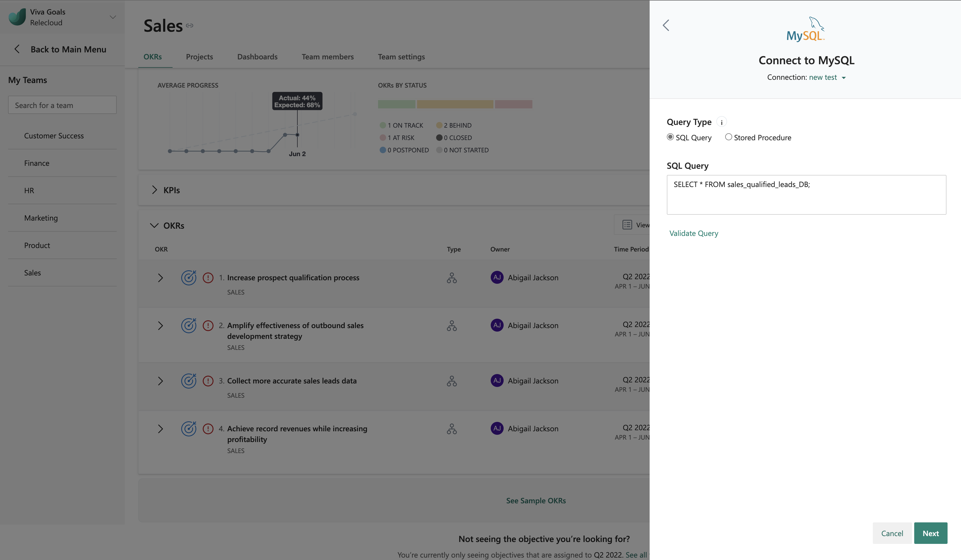The image size is (961, 560).
Task: Expand the Achieve record revenues objective row
Action: [160, 429]
